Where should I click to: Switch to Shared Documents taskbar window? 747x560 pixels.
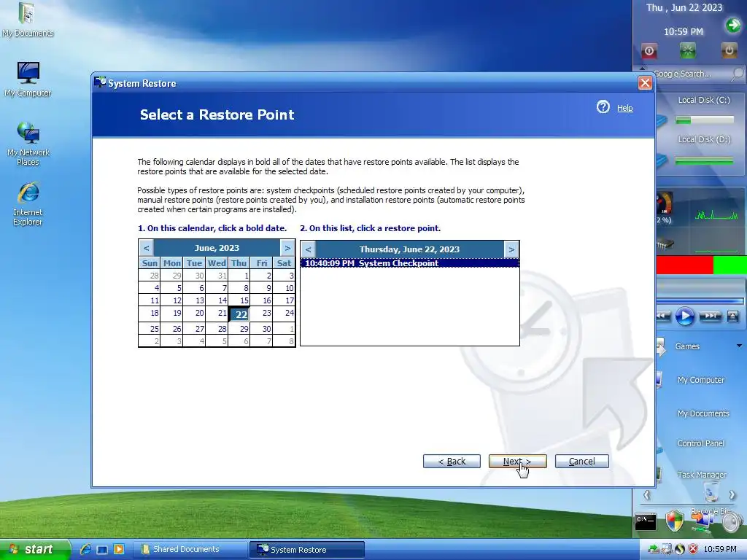coord(189,550)
